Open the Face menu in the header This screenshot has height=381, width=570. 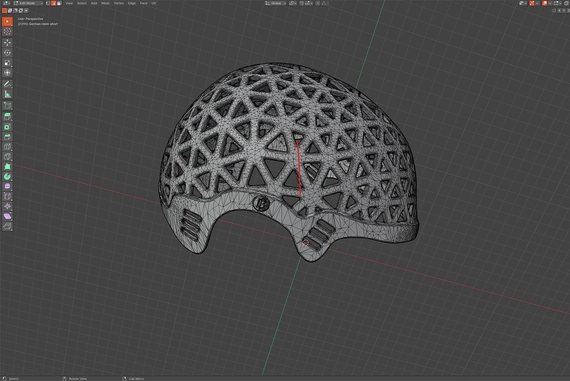point(144,3)
